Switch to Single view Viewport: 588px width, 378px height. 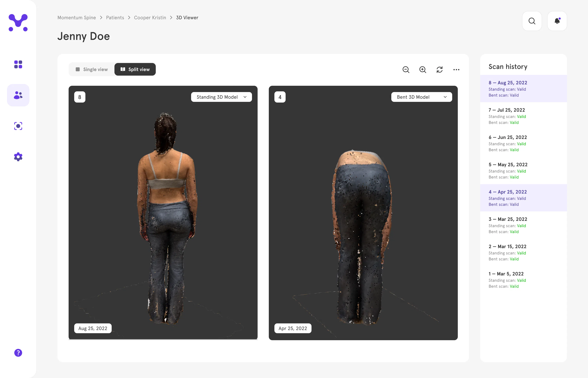click(92, 69)
